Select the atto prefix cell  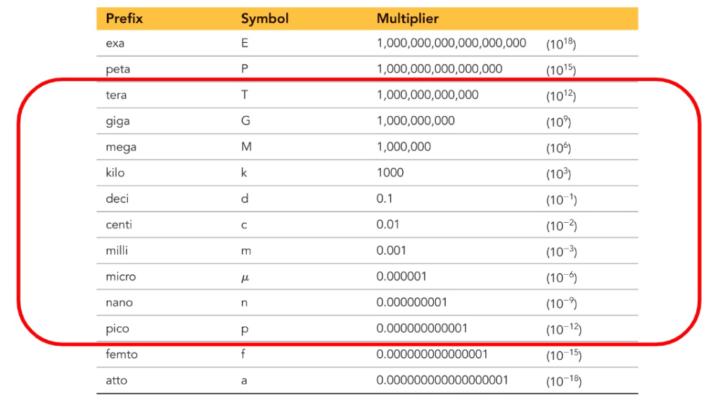(114, 379)
